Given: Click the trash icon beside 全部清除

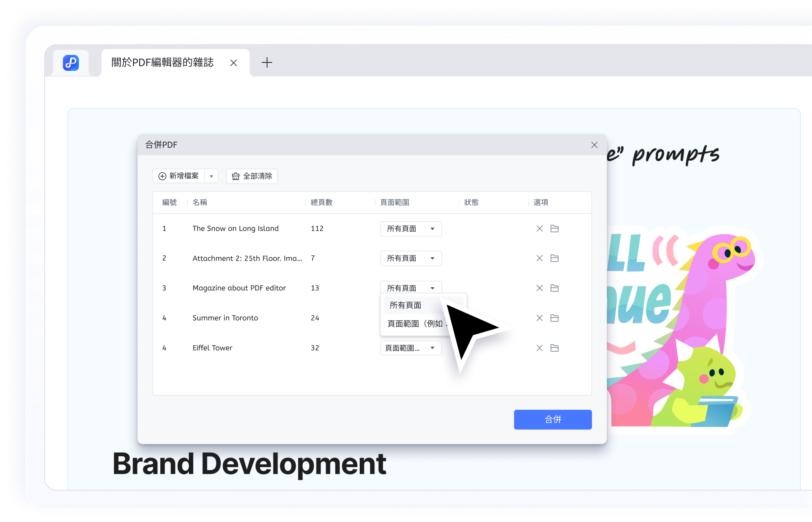Looking at the screenshot, I should (236, 176).
